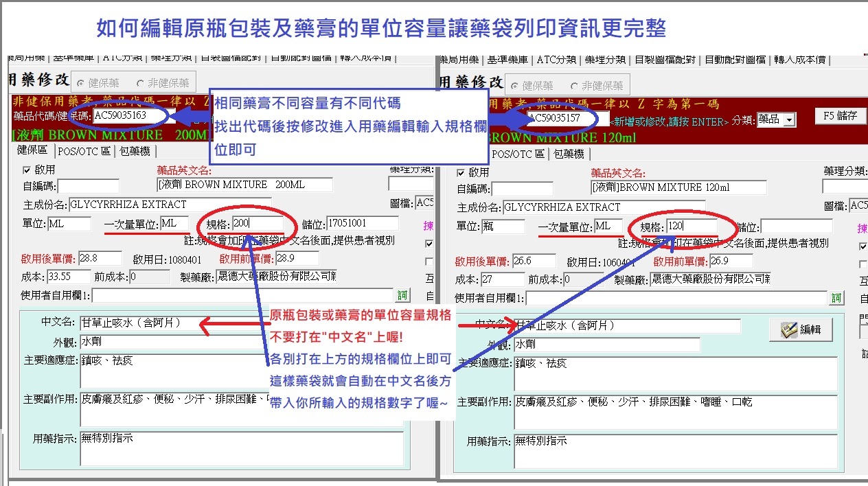Select 非健保藥 radio button in left window

click(x=141, y=83)
